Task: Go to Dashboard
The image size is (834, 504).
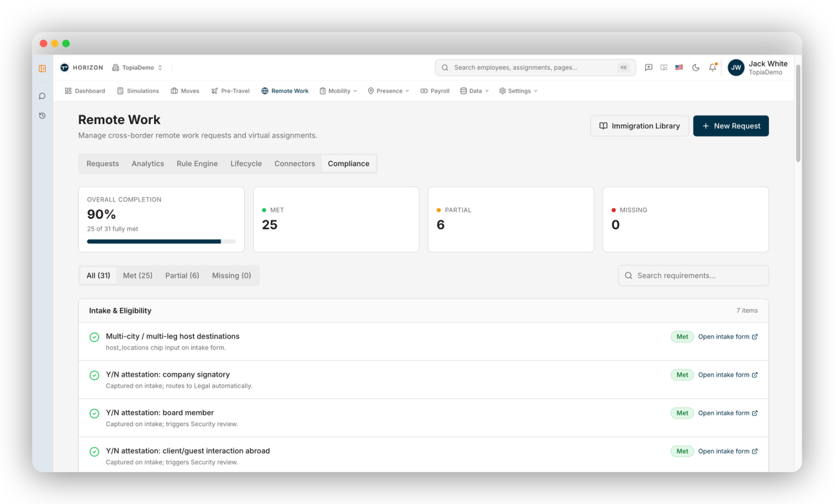Action: (x=85, y=91)
